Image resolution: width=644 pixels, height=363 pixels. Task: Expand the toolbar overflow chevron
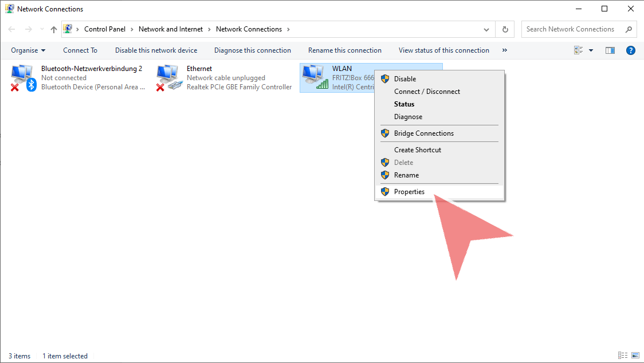point(505,50)
